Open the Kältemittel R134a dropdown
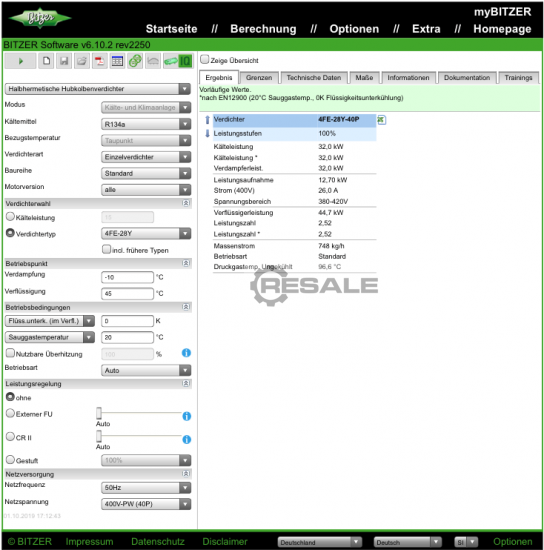This screenshot has height=550, width=544. 146,124
